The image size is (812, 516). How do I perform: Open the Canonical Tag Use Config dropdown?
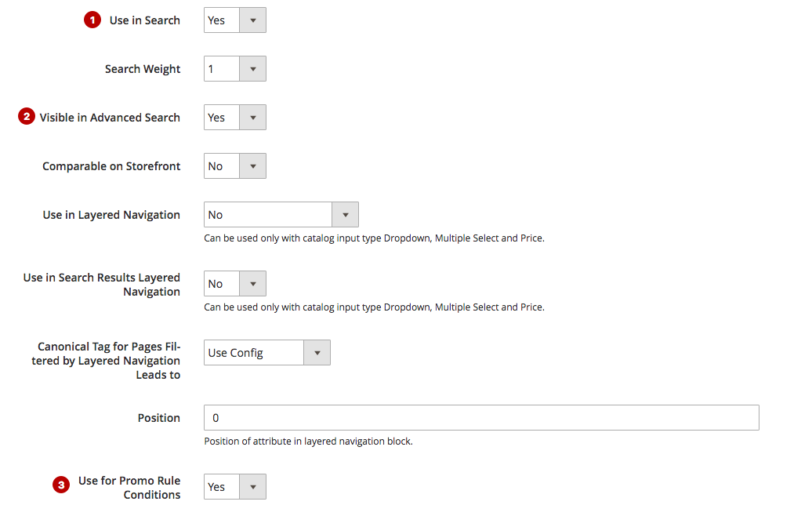[x=266, y=353]
